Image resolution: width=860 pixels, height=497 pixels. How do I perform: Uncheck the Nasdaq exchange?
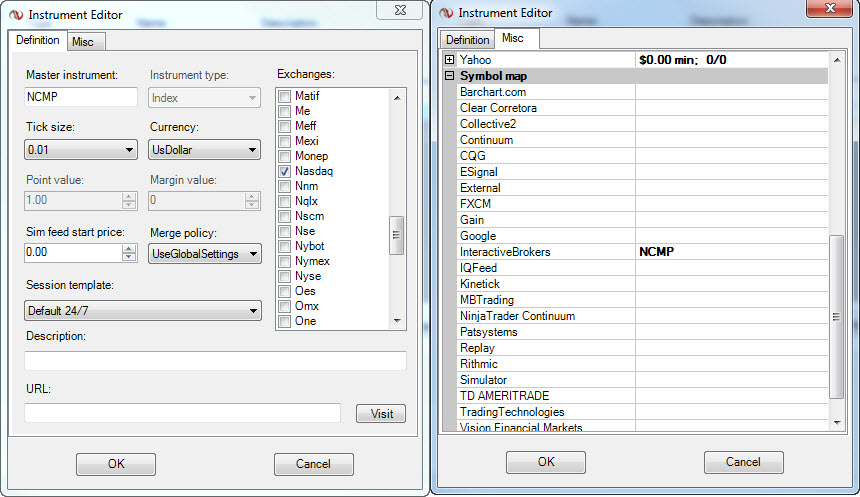pyautogui.click(x=284, y=171)
